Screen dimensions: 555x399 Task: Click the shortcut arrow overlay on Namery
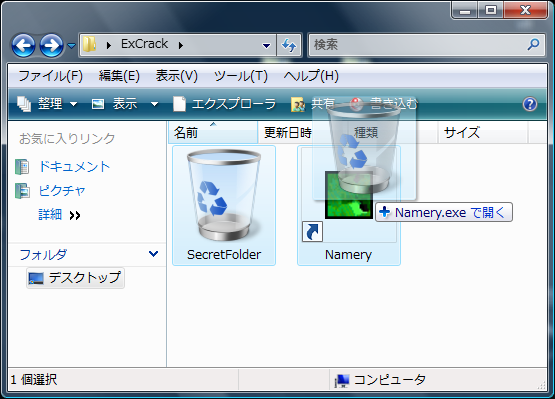coord(312,232)
